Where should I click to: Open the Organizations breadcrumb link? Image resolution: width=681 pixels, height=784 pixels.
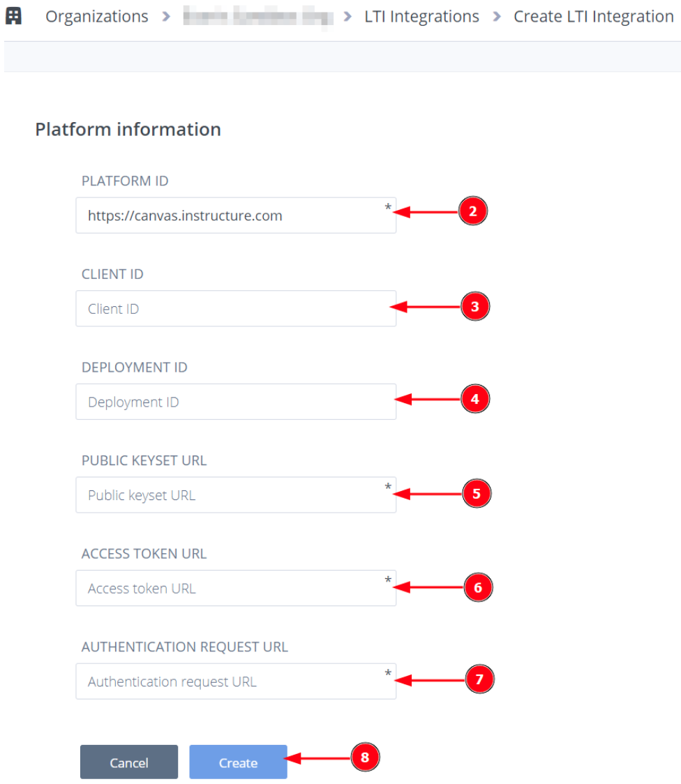97,17
